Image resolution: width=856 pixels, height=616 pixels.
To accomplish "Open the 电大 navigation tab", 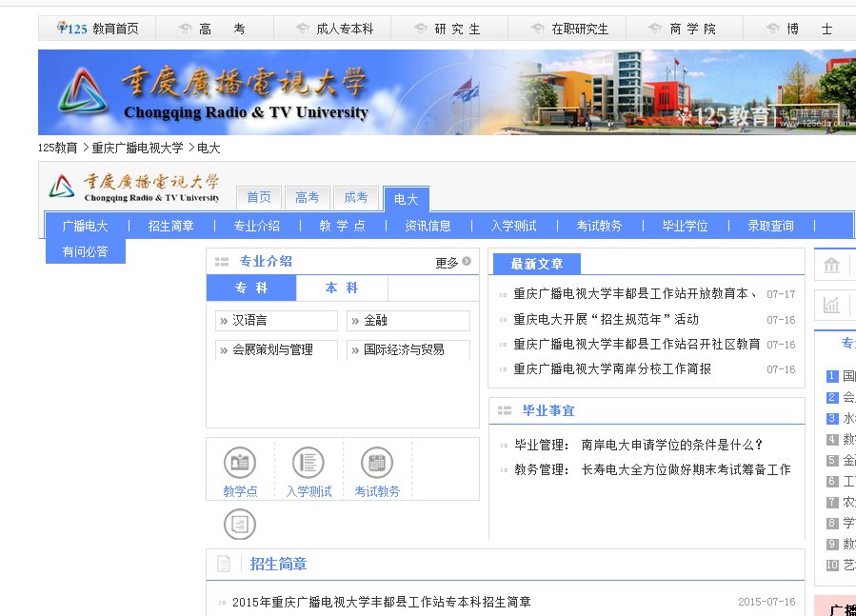I will 406,199.
